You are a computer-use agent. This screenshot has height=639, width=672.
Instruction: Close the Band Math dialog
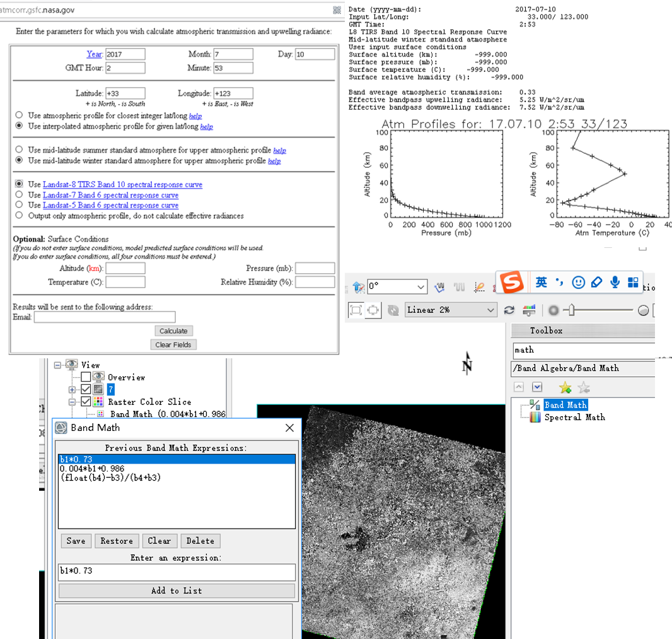pos(290,428)
